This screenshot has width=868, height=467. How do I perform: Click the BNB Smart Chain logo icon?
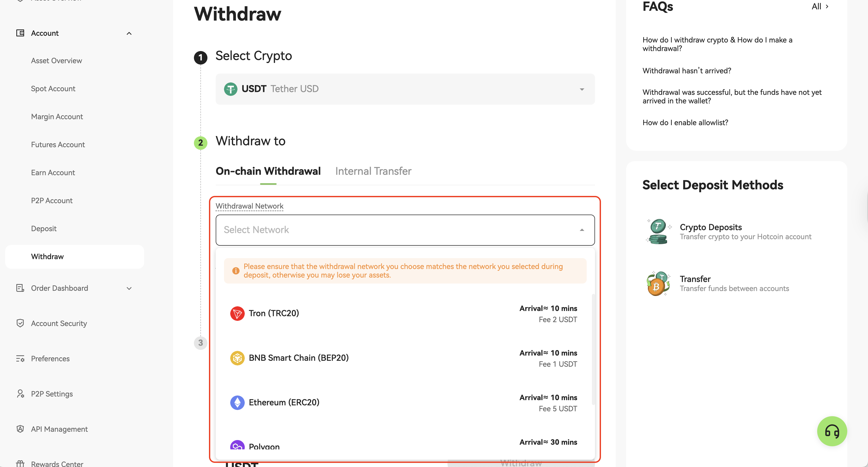[x=237, y=358]
